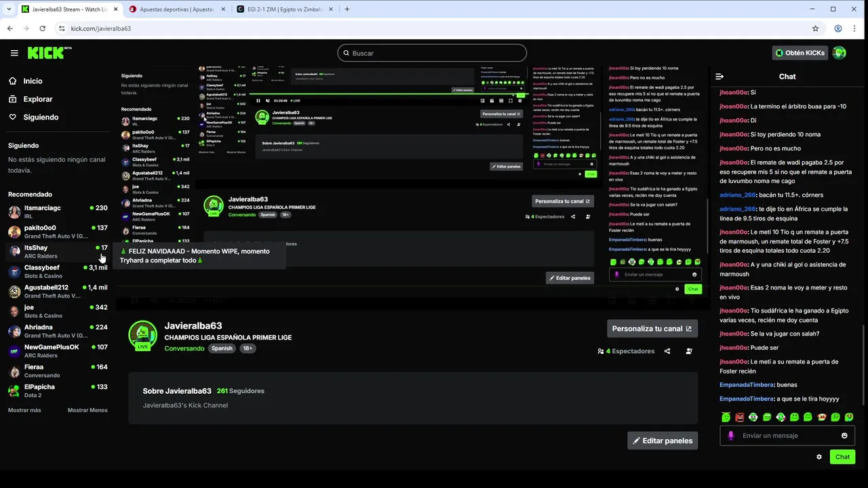Click the Spanish language tag below the video
This screenshot has width=868, height=488.
click(x=222, y=348)
